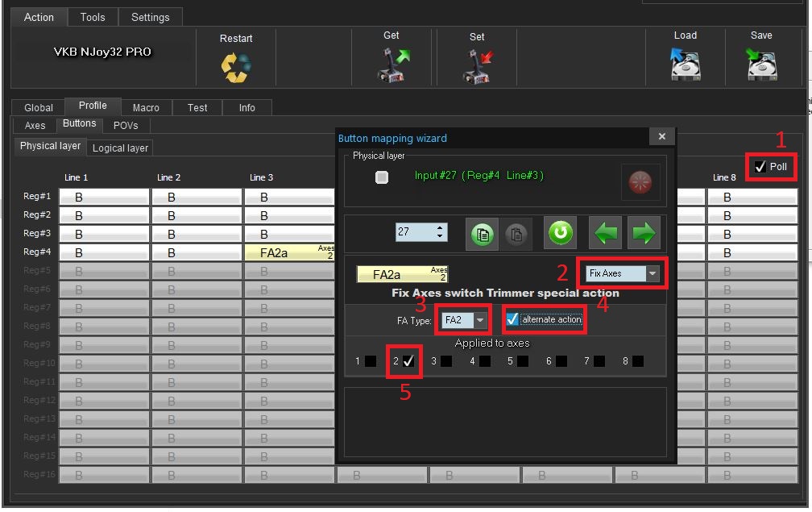Open the Fix Axes function dropdown
This screenshot has height=512, width=812.
tap(652, 274)
